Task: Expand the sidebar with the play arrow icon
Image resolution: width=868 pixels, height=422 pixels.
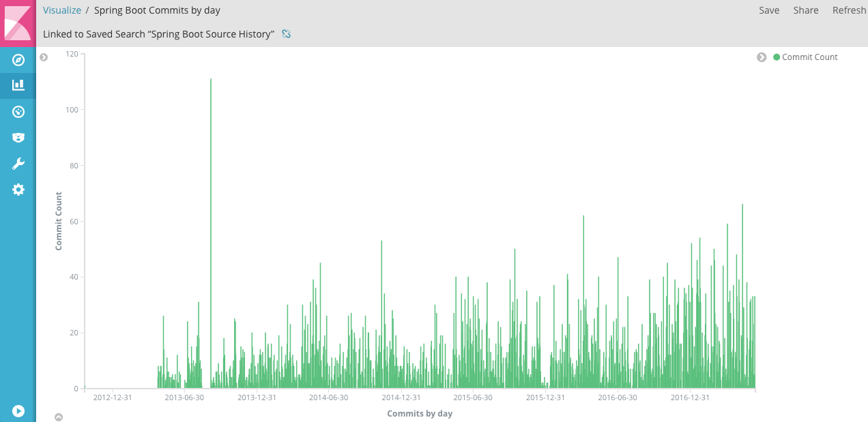Action: tap(18, 411)
